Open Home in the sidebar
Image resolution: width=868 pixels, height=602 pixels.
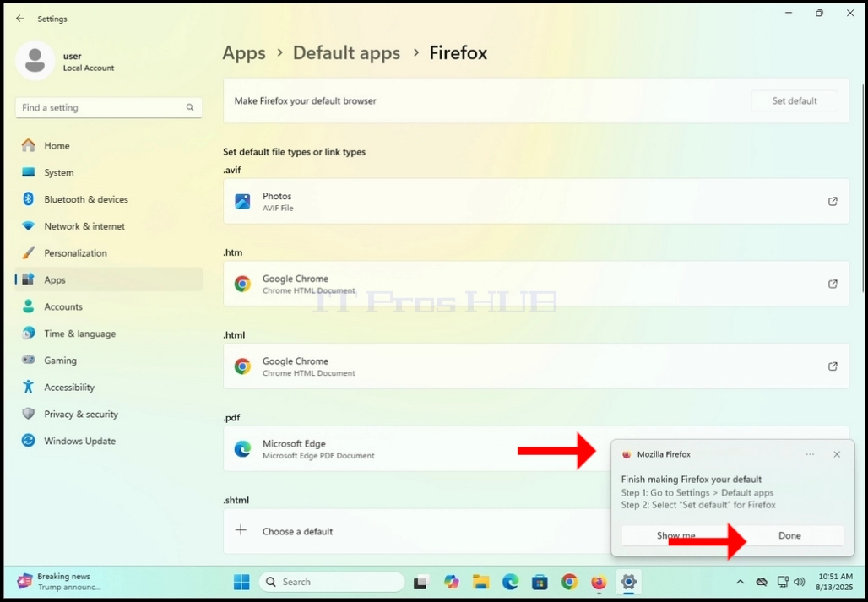pyautogui.click(x=109, y=145)
